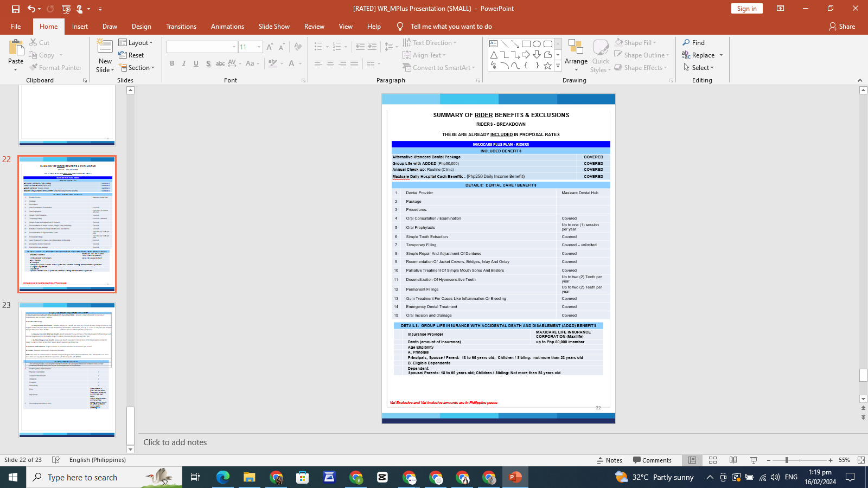868x488 pixels.
Task: Toggle the Notes pane
Action: (609, 460)
